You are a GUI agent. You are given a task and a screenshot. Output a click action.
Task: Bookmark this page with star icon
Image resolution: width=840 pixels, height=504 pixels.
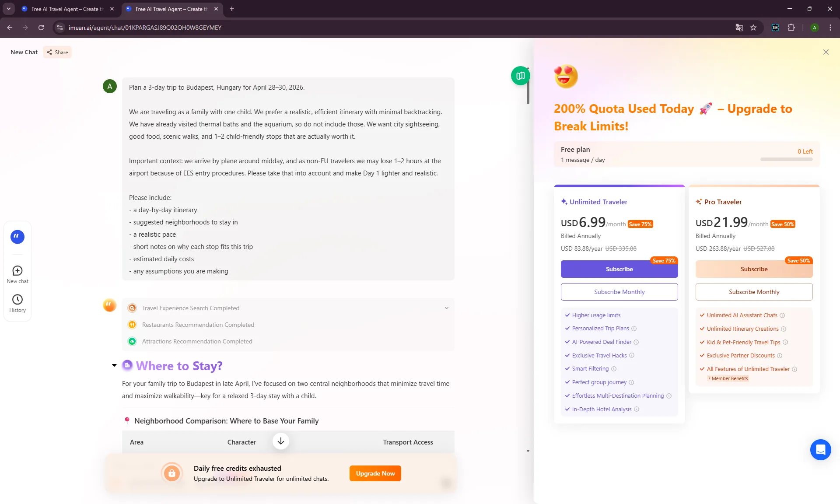pyautogui.click(x=753, y=28)
